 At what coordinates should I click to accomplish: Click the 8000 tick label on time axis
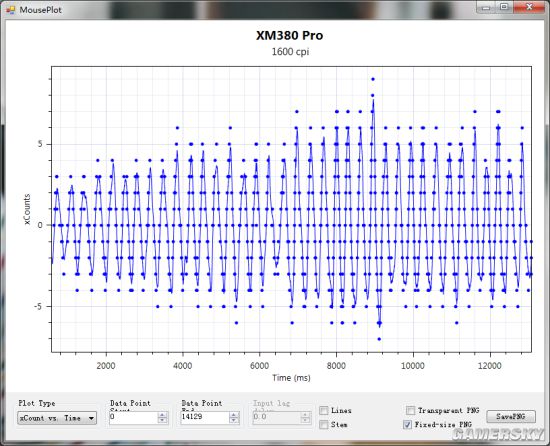pyautogui.click(x=336, y=366)
